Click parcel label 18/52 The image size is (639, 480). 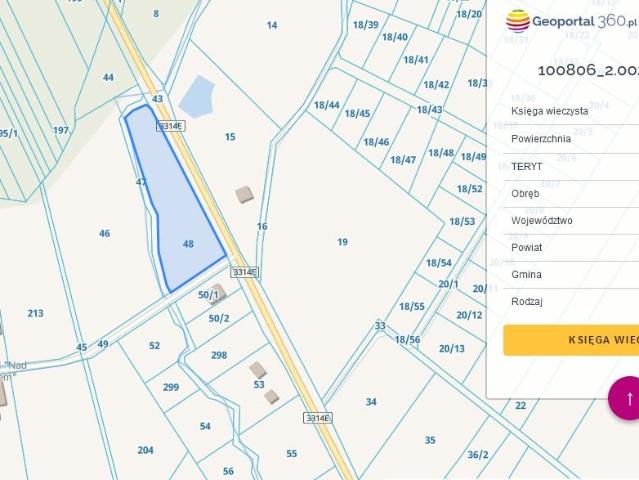469,189
